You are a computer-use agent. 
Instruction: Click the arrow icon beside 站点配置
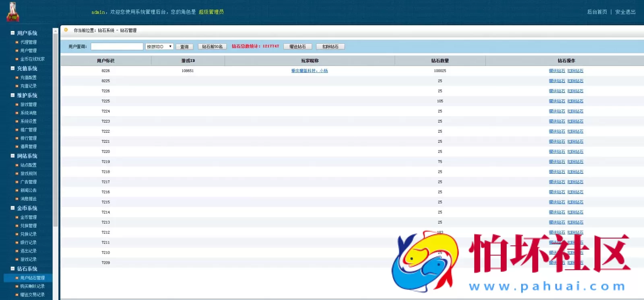(17, 165)
